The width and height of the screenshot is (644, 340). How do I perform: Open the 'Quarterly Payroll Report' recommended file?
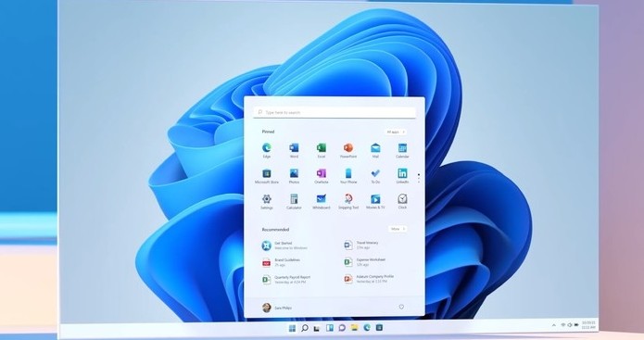(x=286, y=280)
